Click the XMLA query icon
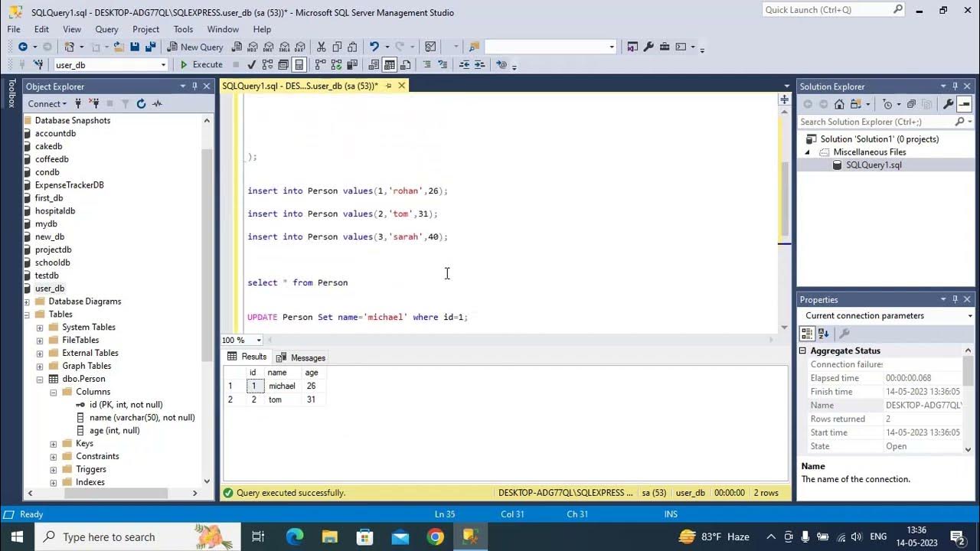This screenshot has width=980, height=551. tap(285, 47)
